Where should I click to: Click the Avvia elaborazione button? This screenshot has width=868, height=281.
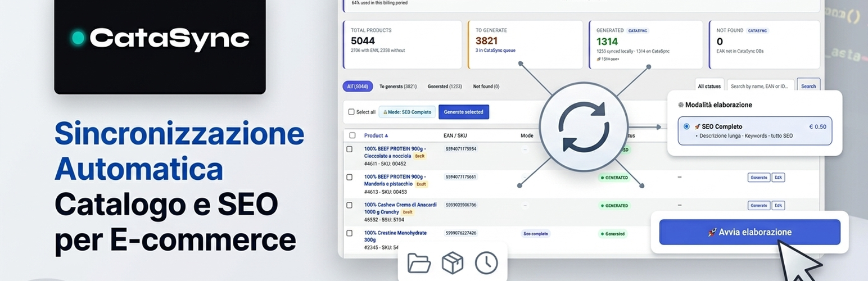tap(750, 232)
